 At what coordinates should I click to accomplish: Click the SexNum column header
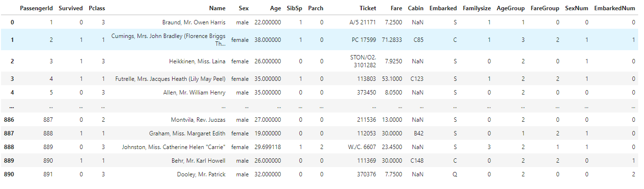tap(577, 8)
